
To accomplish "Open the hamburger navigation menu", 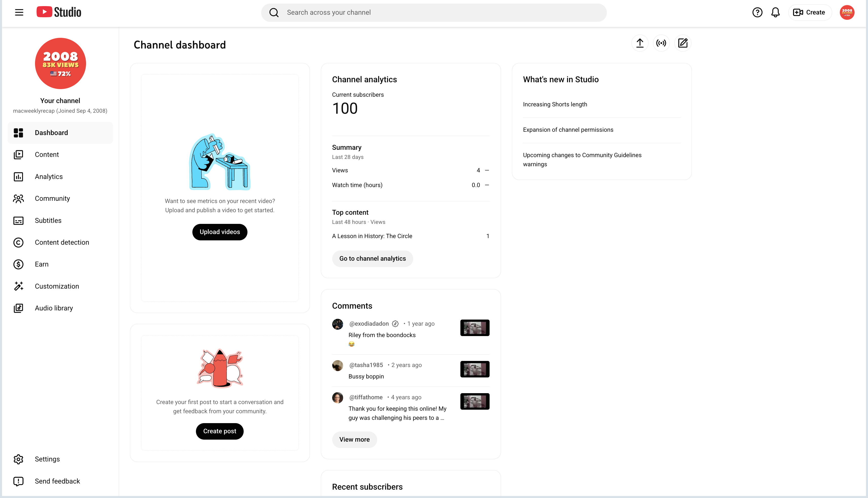I will click(19, 13).
